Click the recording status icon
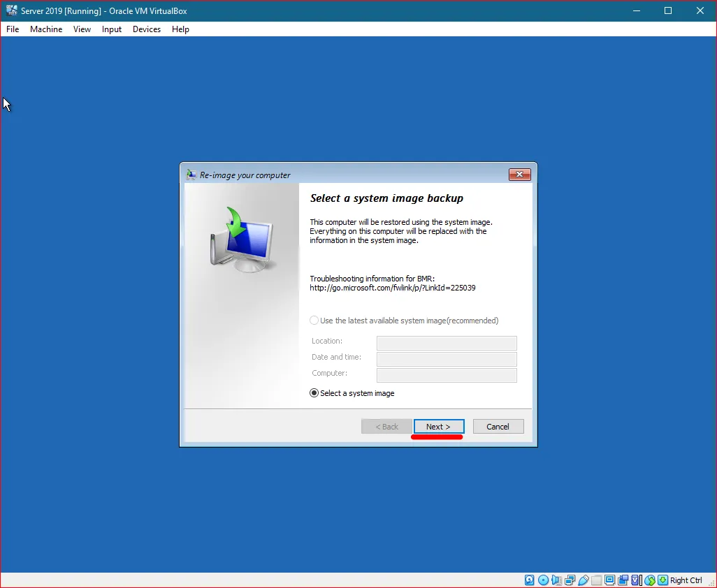Screen dimensions: 717x588 (623, 580)
